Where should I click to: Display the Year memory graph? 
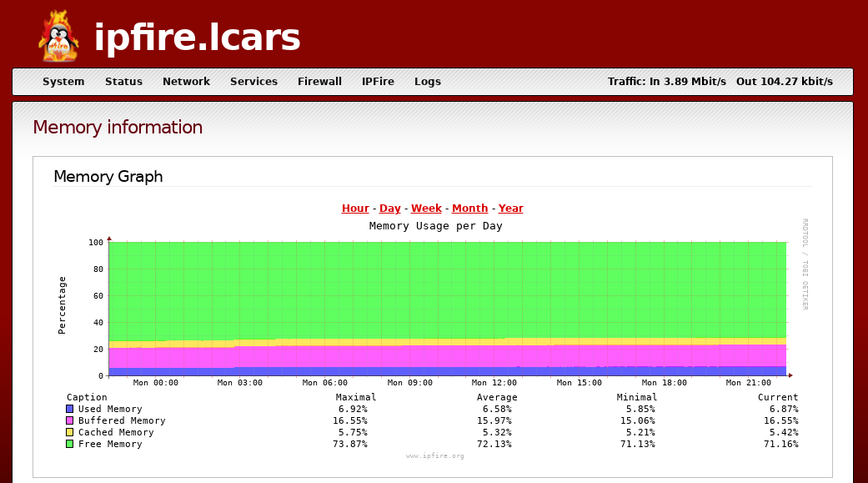pyautogui.click(x=510, y=209)
